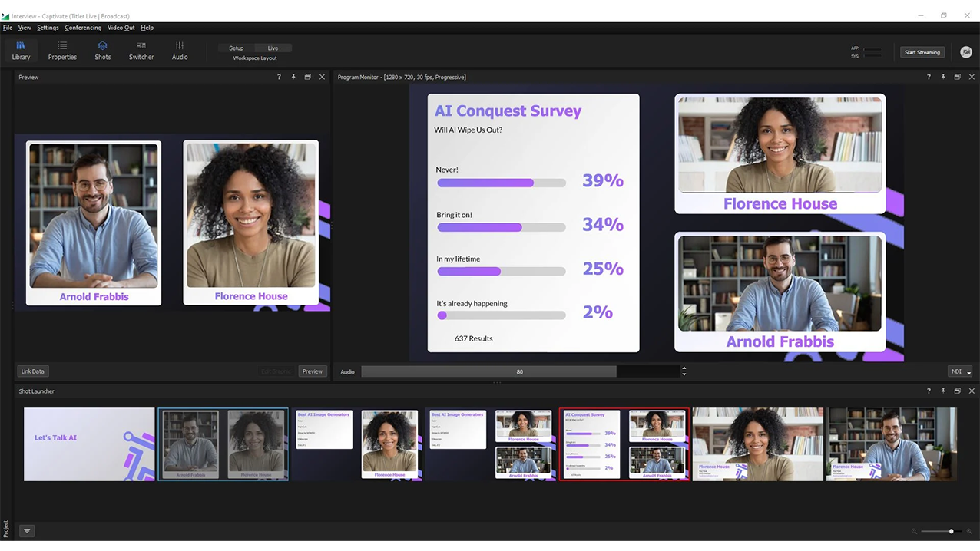Switch workspace layout to Setup
980x551 pixels.
[x=237, y=48]
